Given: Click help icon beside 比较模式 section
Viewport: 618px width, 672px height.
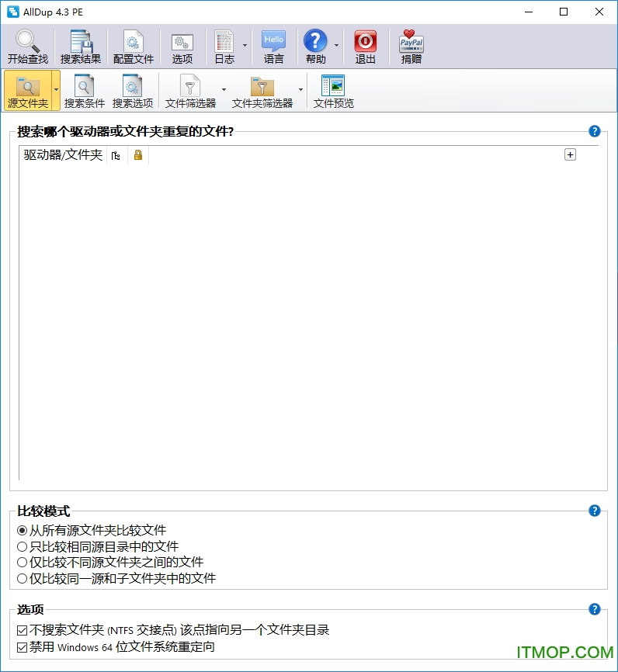Looking at the screenshot, I should (595, 511).
